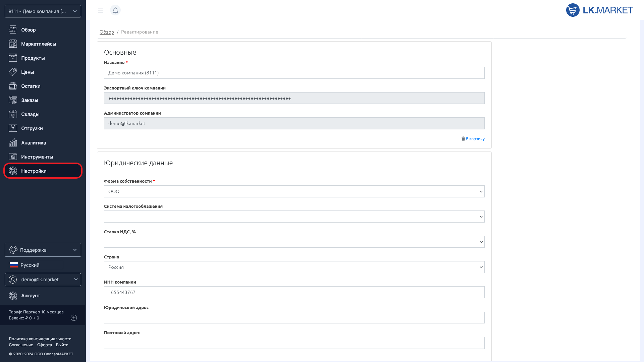Viewport: 644px width, 362px height.
Task: Click the add balance plus icon
Action: click(74, 318)
